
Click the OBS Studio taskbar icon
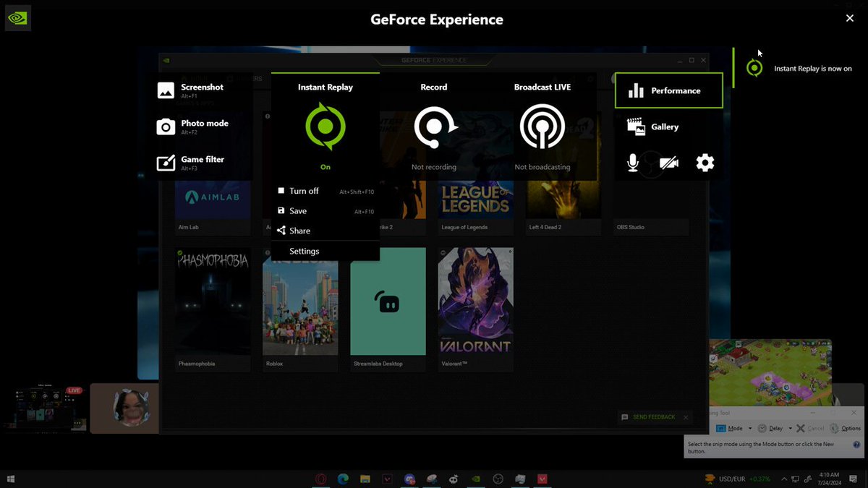pyautogui.click(x=498, y=479)
